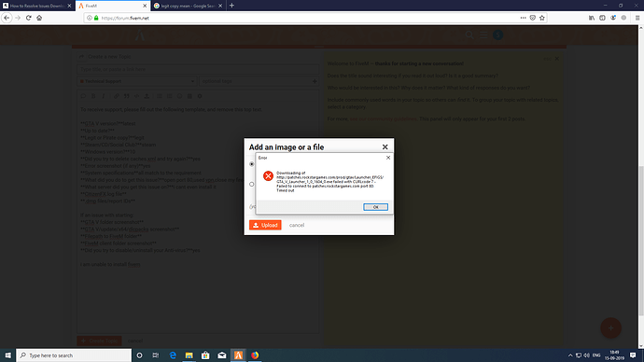Screen dimensions: 644x362
Task: Click the hyperlink editor button
Action: coord(117,96)
